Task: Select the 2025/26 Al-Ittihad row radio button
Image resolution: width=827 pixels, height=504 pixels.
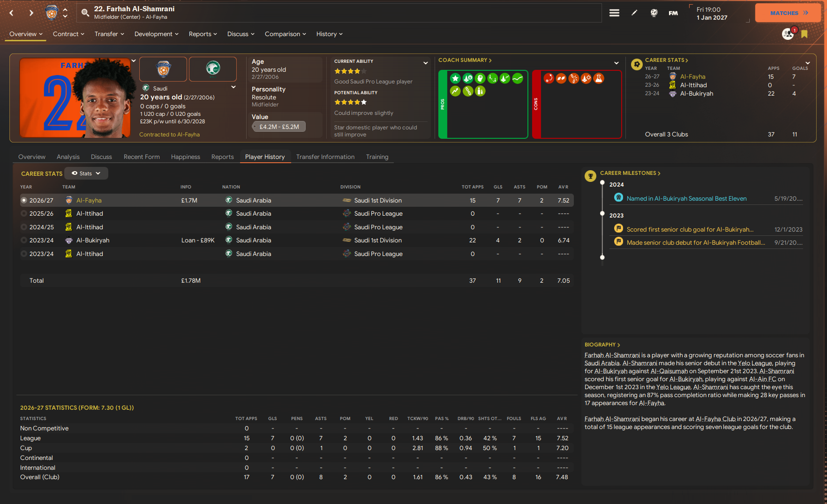Action: 24,214
